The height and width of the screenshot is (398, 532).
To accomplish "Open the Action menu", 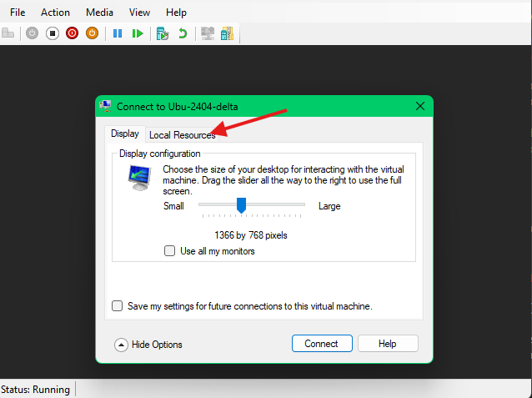I will point(56,13).
